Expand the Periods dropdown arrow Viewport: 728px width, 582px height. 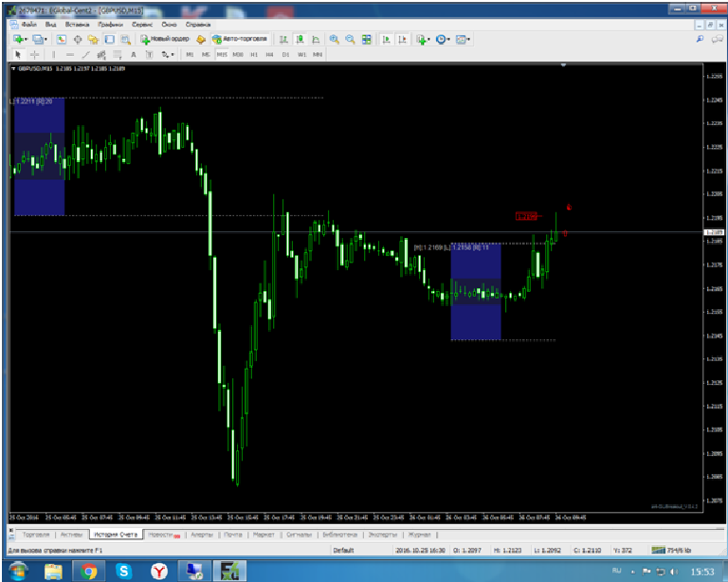pyautogui.click(x=448, y=40)
